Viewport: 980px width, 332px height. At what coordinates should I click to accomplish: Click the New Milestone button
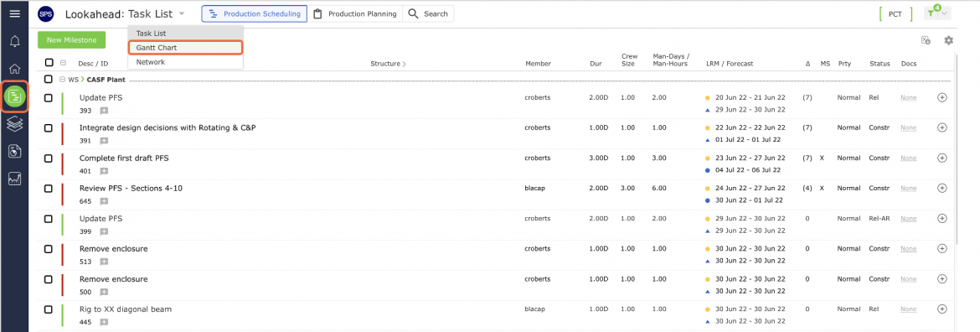[x=72, y=39]
